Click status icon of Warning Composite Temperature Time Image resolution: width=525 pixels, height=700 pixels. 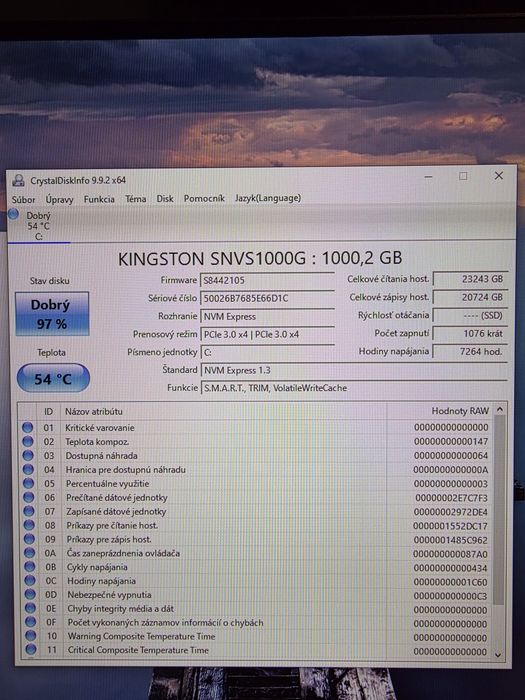coord(31,636)
